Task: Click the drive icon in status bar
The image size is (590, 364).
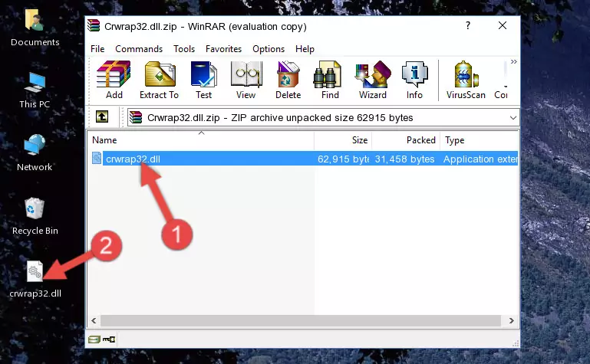Action: click(94, 339)
